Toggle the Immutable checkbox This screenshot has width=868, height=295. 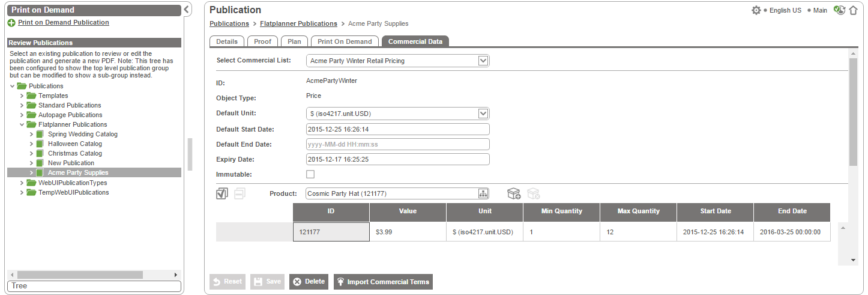[x=310, y=174]
